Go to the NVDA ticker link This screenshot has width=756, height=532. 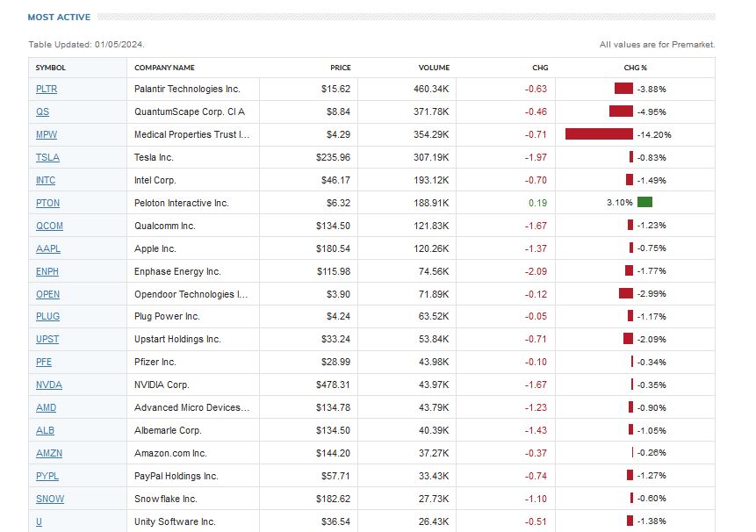(48, 385)
